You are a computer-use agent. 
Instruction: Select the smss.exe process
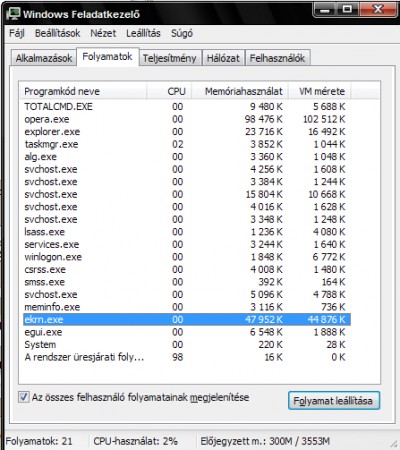[x=187, y=282]
